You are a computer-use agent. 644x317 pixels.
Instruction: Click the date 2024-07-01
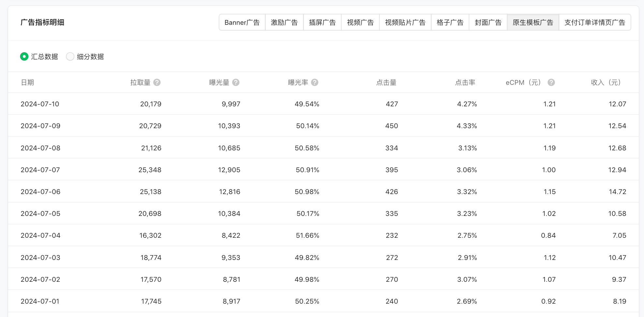pos(40,301)
